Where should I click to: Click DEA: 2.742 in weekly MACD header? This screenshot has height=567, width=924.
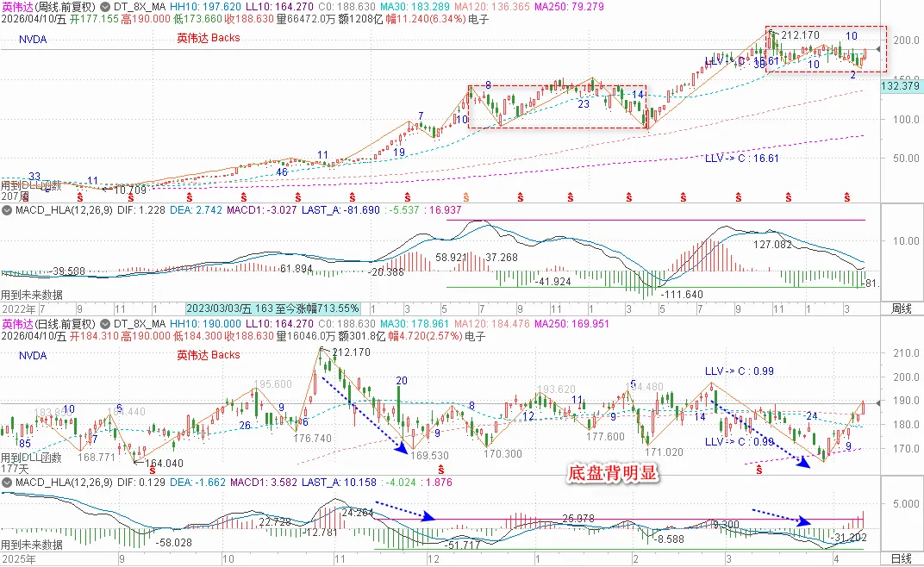[195, 210]
